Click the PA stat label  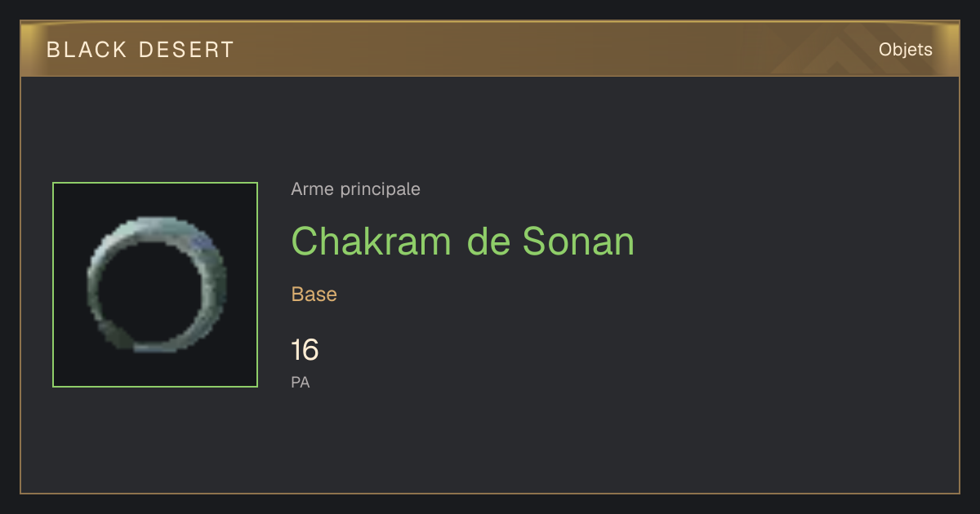coord(301,382)
